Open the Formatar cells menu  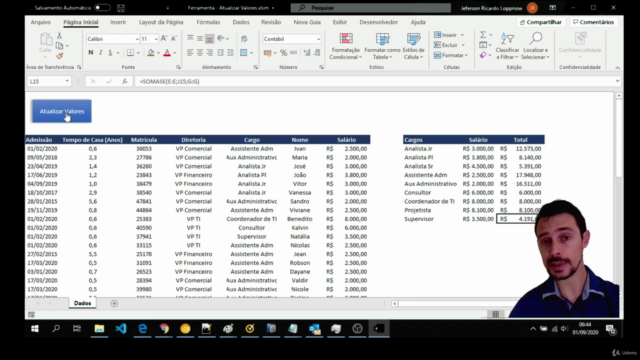tap(451, 55)
